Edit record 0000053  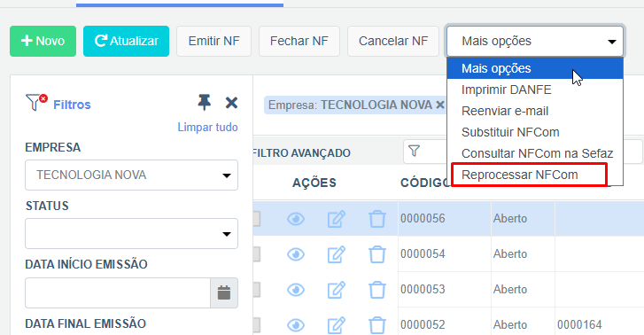pyautogui.click(x=337, y=290)
